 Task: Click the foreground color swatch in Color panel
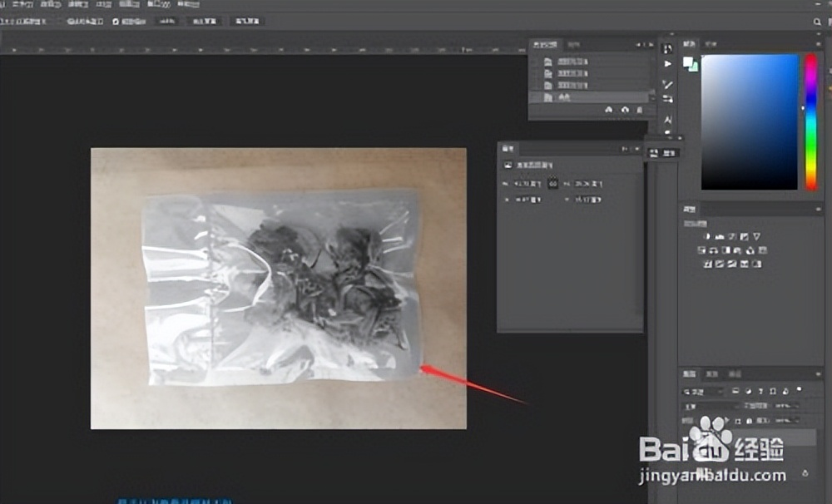point(688,62)
